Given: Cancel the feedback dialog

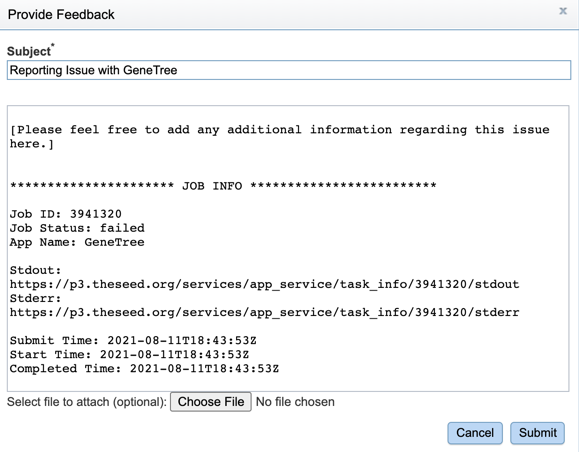Looking at the screenshot, I should coord(475,433).
